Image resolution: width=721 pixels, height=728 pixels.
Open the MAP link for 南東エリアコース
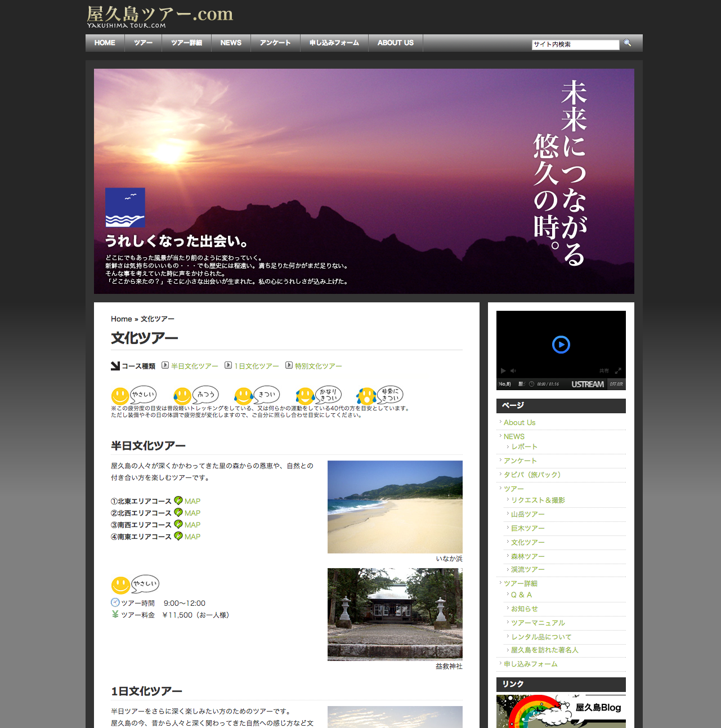pos(192,537)
